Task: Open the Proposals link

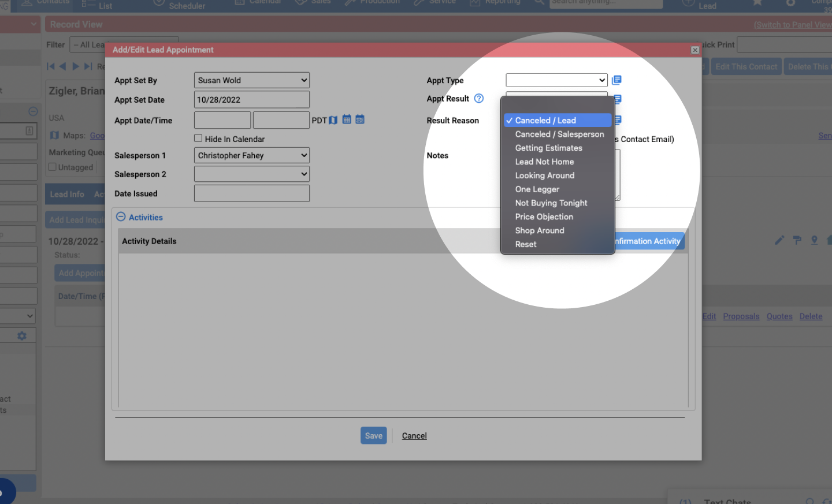Action: [741, 316]
